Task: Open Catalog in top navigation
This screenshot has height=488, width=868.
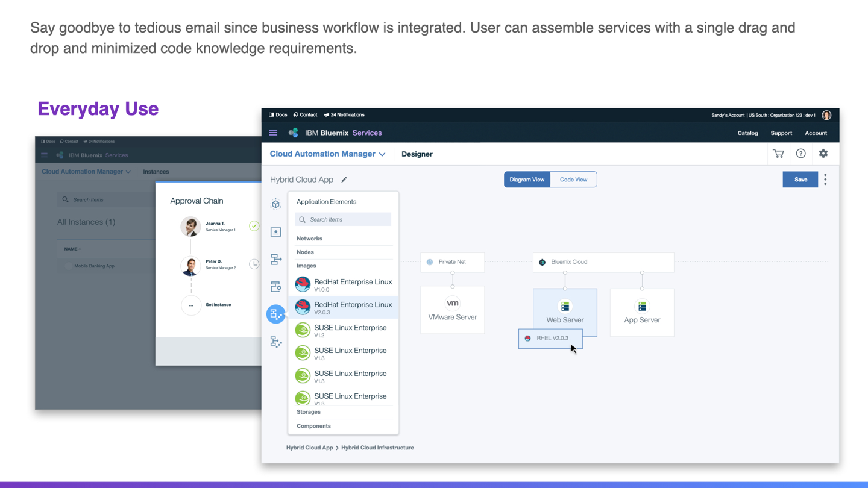Action: [747, 133]
